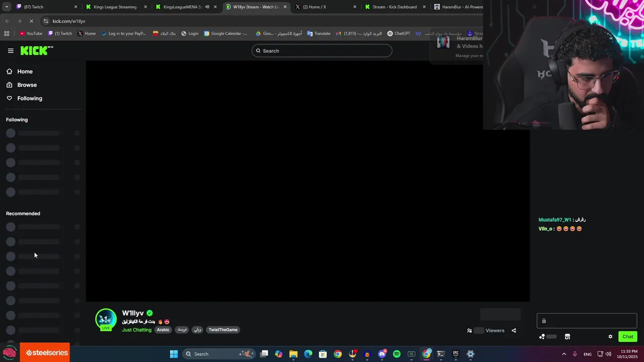Open the Just Chatting category link
Screen dimensions: 644x362
point(136,330)
